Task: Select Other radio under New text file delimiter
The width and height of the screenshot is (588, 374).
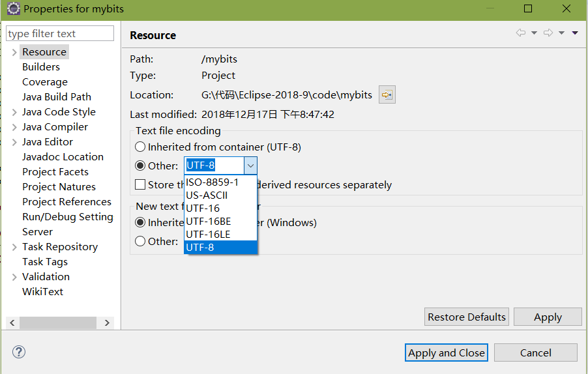Action: [140, 241]
